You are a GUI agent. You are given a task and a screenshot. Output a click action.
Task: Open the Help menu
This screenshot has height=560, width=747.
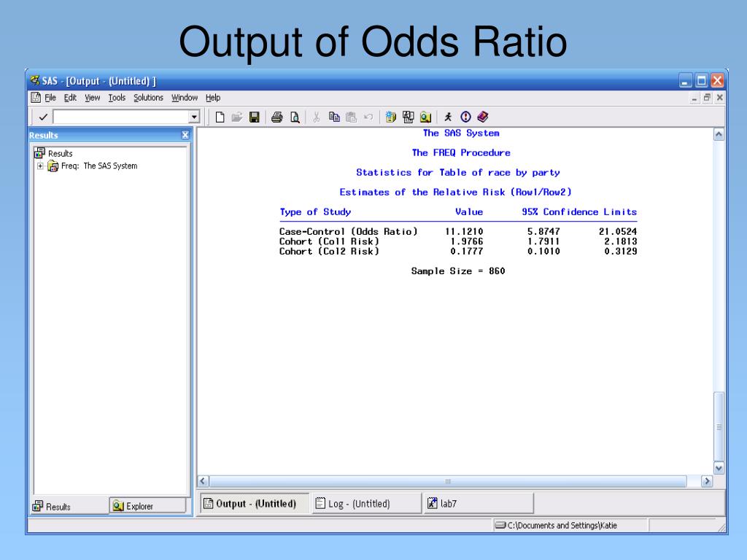click(x=213, y=98)
